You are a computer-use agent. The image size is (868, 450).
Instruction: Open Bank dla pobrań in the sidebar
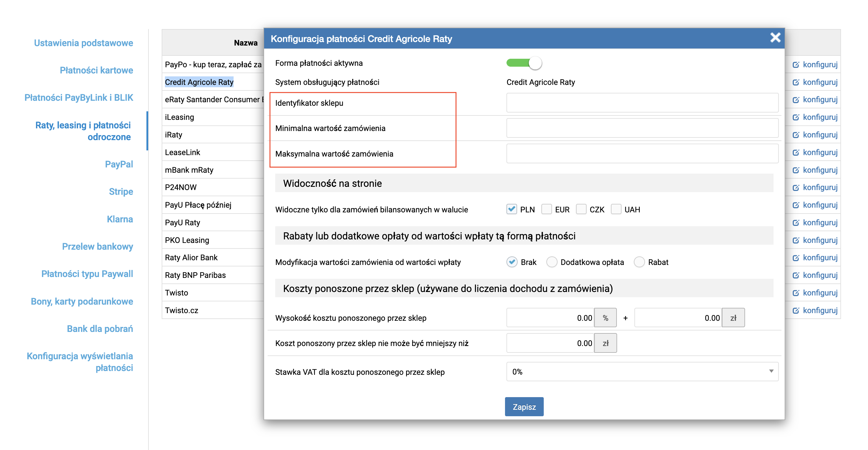tap(100, 329)
